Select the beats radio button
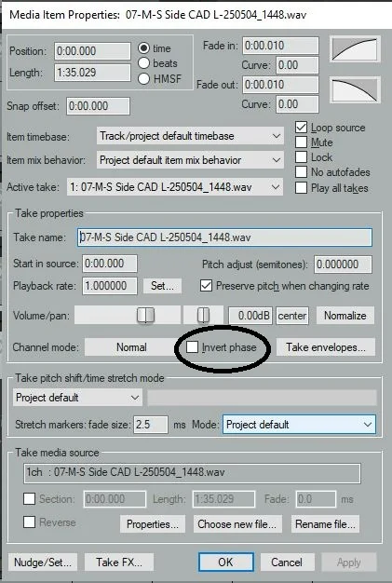The width and height of the screenshot is (392, 583). click(x=143, y=63)
